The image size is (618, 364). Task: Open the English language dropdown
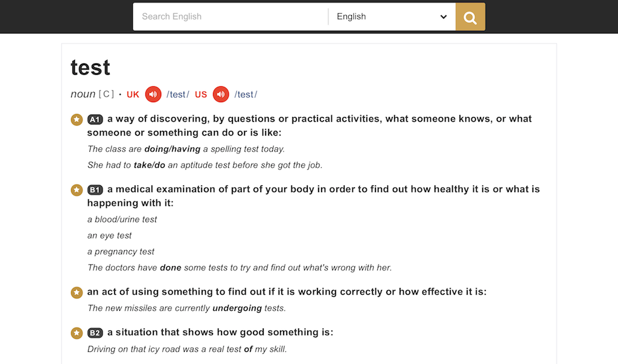click(x=391, y=16)
